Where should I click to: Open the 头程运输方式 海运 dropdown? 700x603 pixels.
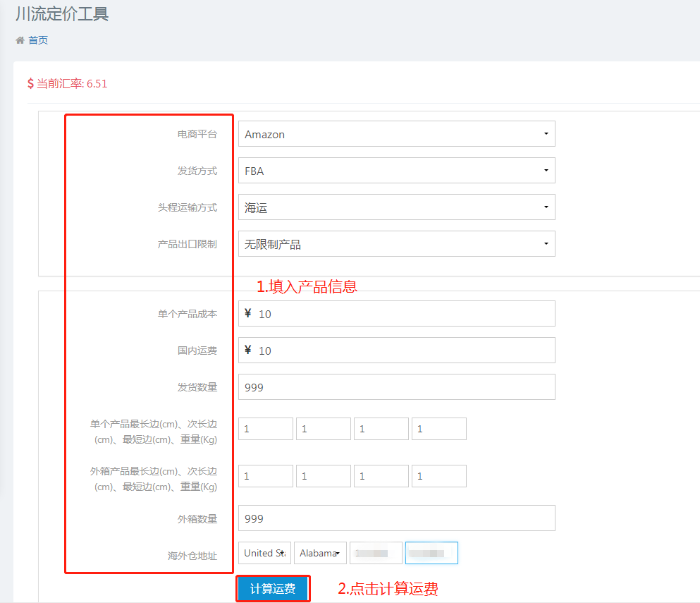[x=396, y=207]
